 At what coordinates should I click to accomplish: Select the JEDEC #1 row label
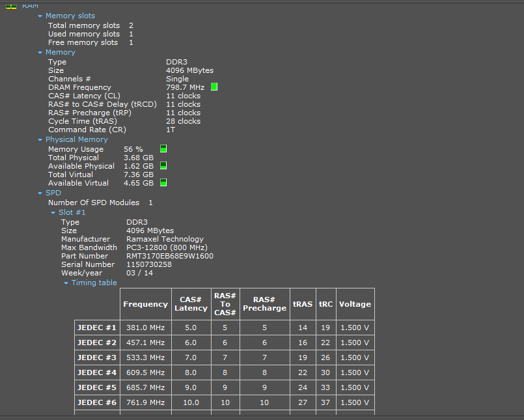[97, 328]
